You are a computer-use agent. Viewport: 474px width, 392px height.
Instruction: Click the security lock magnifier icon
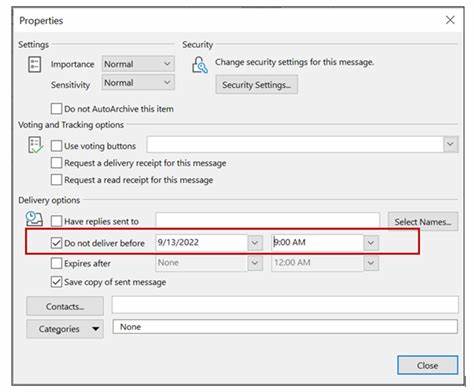point(199,65)
